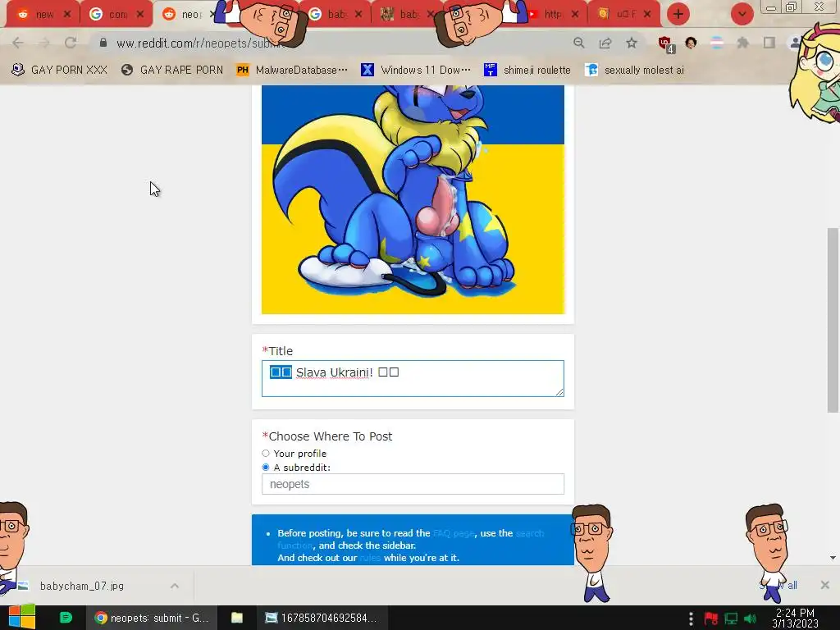840x630 pixels.
Task: Close the YouTube 'http' tab
Action: click(575, 15)
